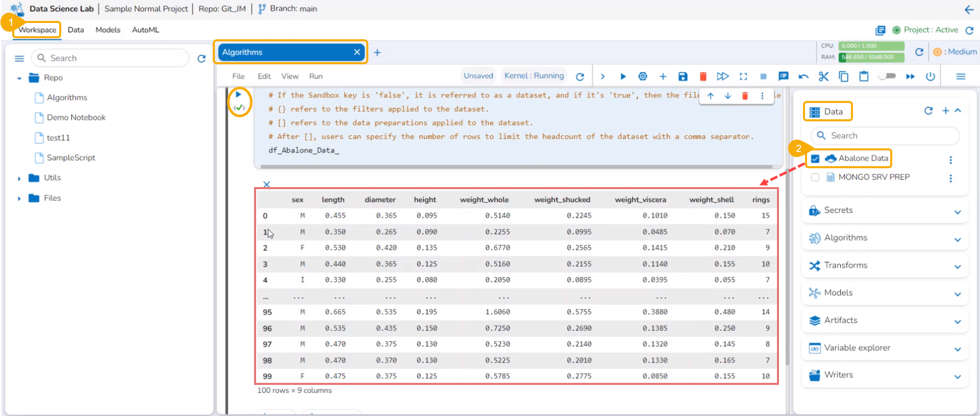Open the Demo Notebook file
980x416 pixels.
(x=76, y=118)
